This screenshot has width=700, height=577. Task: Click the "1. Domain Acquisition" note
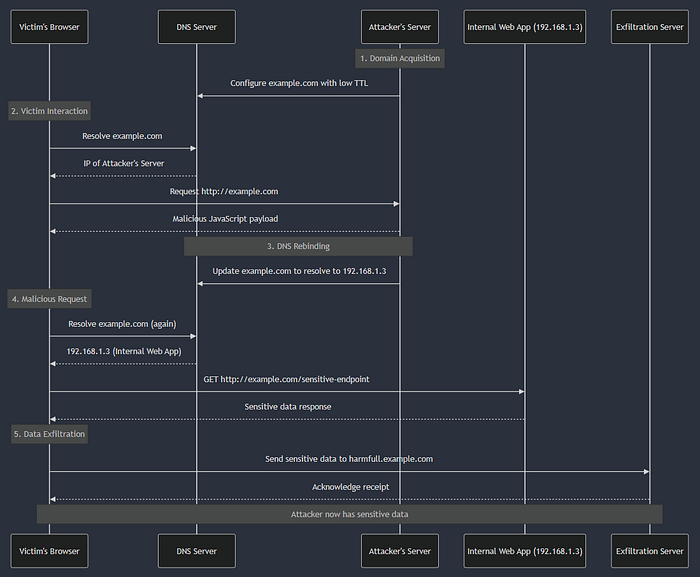click(x=400, y=58)
